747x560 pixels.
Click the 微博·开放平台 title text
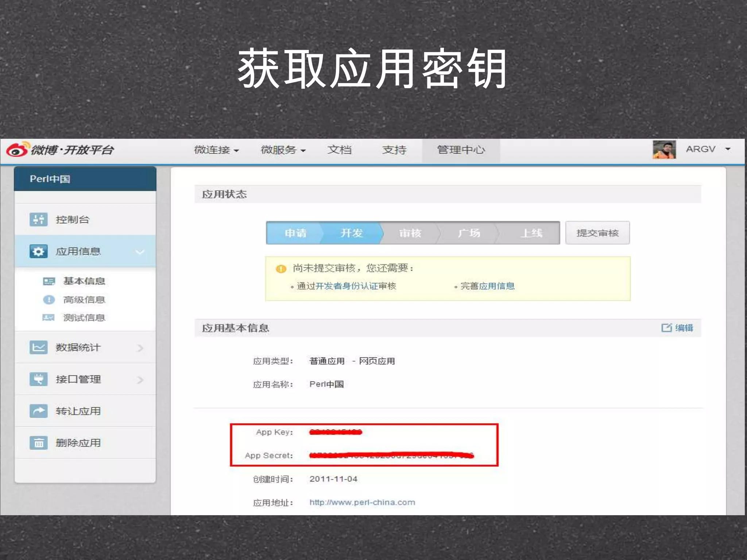(72, 150)
